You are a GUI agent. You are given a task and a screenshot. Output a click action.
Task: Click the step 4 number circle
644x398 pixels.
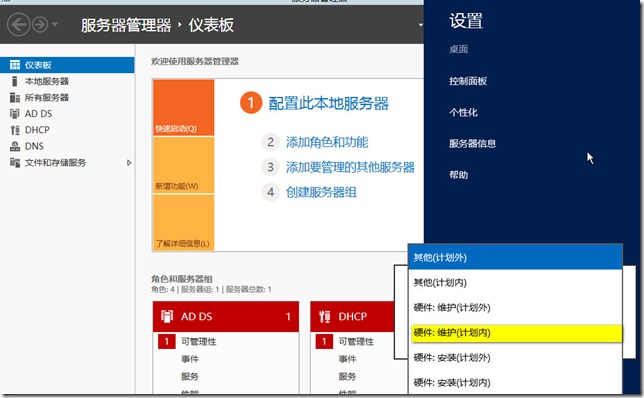(x=270, y=192)
